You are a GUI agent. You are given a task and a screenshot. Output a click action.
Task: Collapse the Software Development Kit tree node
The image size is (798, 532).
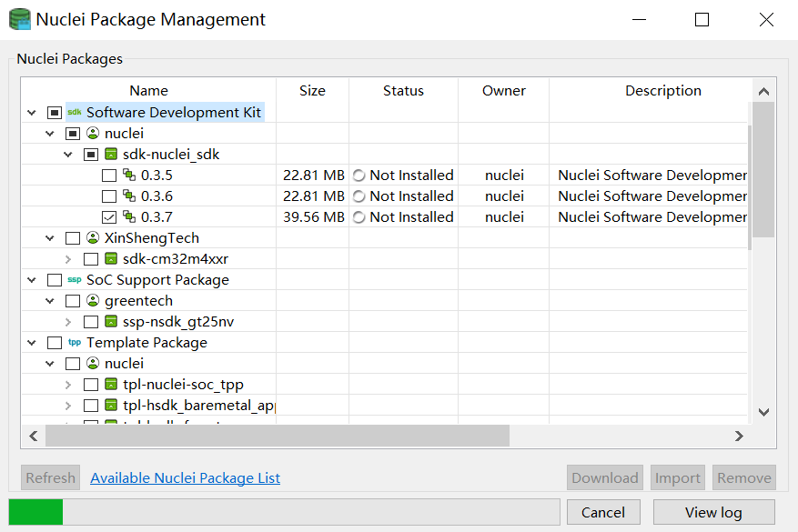[32, 113]
